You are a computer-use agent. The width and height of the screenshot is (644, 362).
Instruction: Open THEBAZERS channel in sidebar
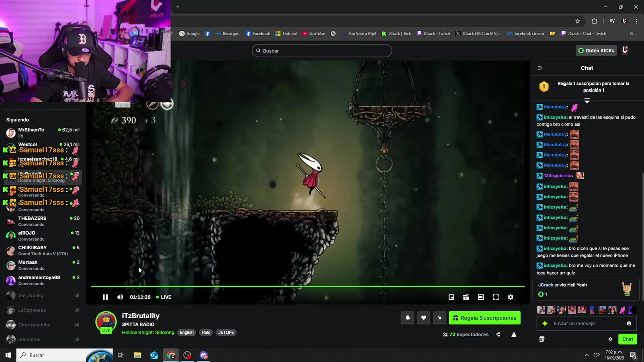[x=43, y=221]
